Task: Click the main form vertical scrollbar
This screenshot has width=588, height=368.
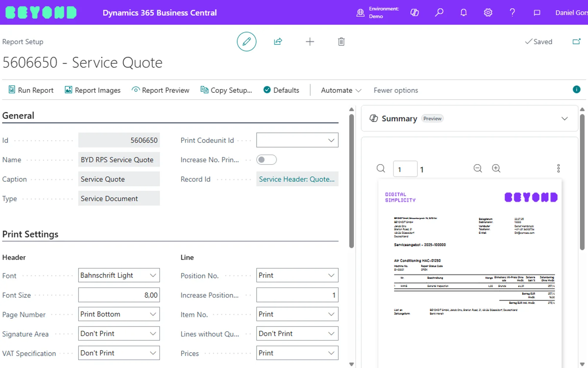Action: tap(351, 180)
